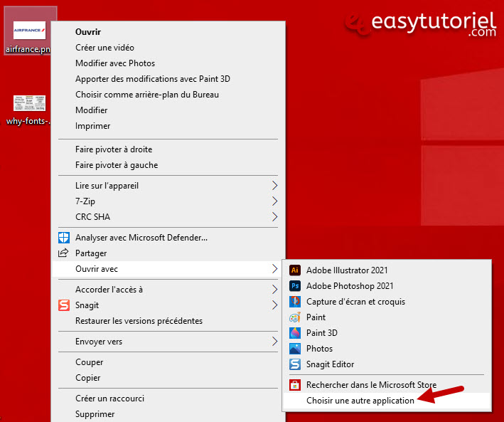Click Couper in the context menu
The height and width of the screenshot is (422, 504).
pyautogui.click(x=168, y=362)
